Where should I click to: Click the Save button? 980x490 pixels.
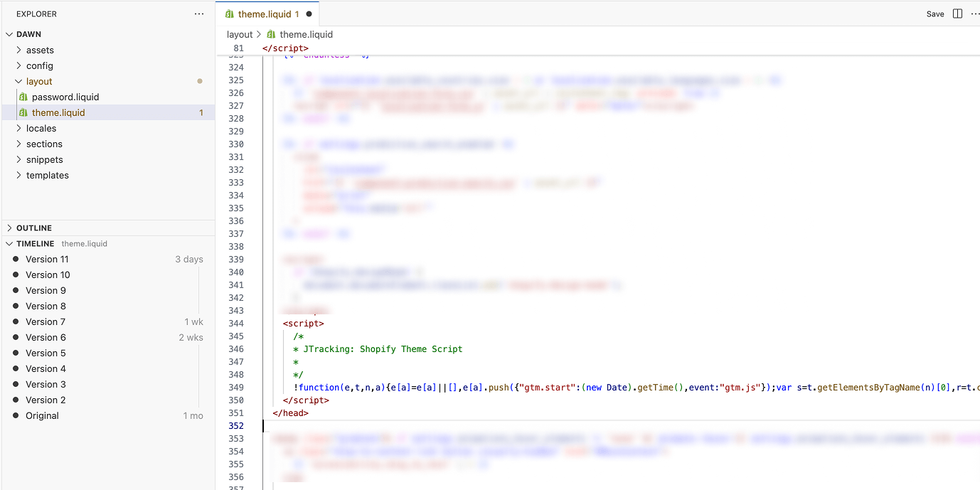coord(934,14)
